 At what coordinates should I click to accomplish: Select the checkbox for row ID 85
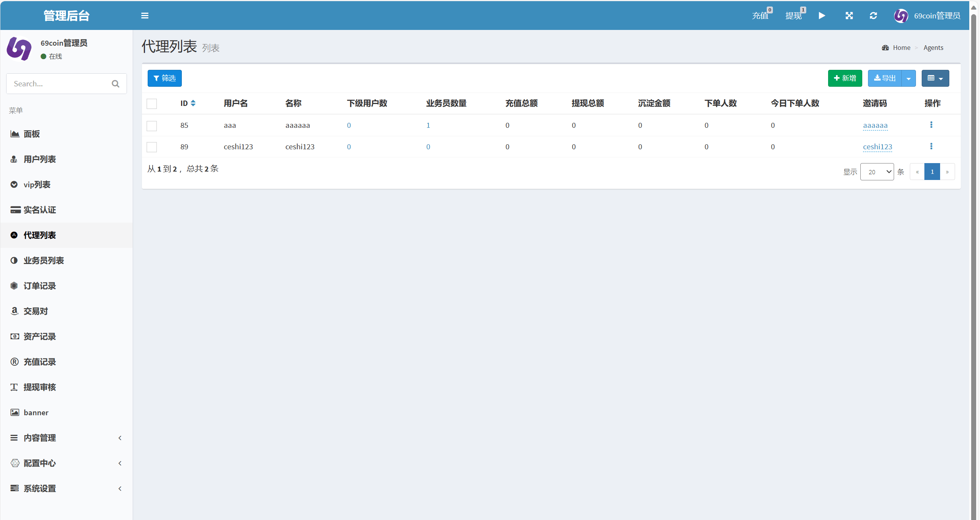[152, 126]
